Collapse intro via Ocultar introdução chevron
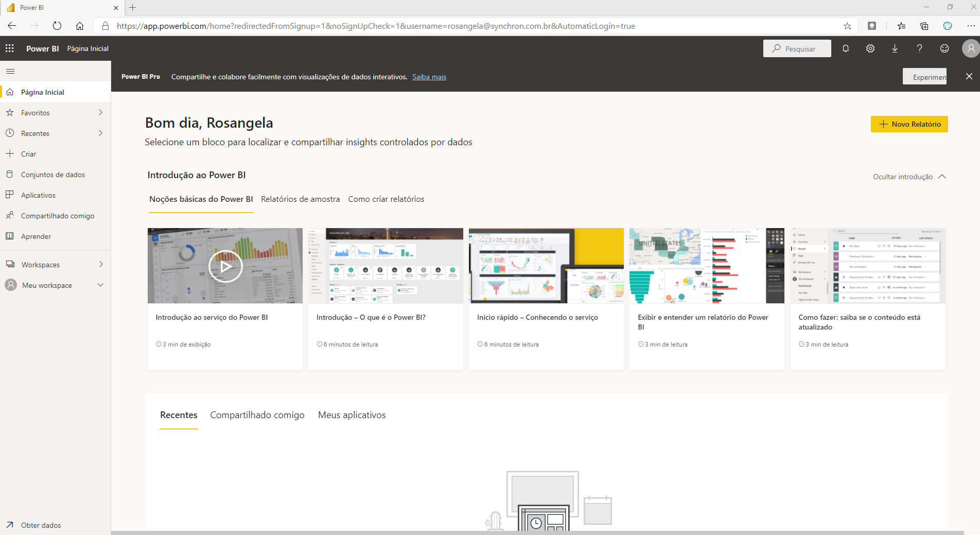Viewport: 980px width, 535px height. tap(942, 177)
